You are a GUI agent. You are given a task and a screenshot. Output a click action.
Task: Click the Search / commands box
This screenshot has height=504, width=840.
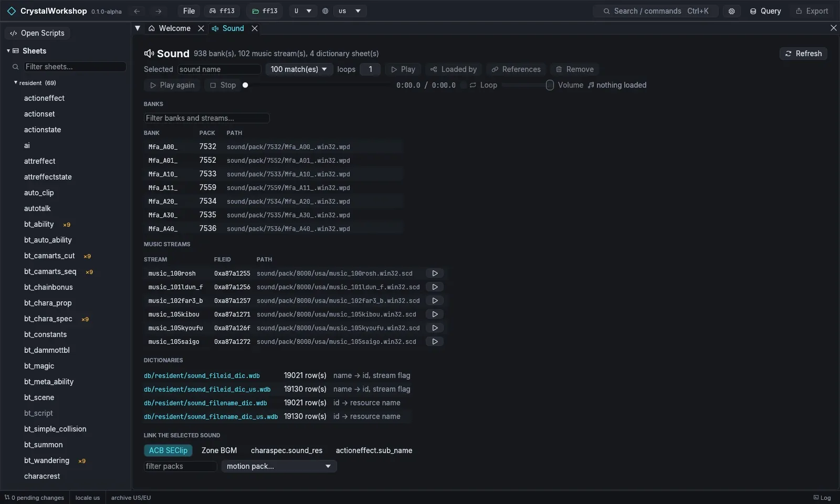[x=656, y=11]
